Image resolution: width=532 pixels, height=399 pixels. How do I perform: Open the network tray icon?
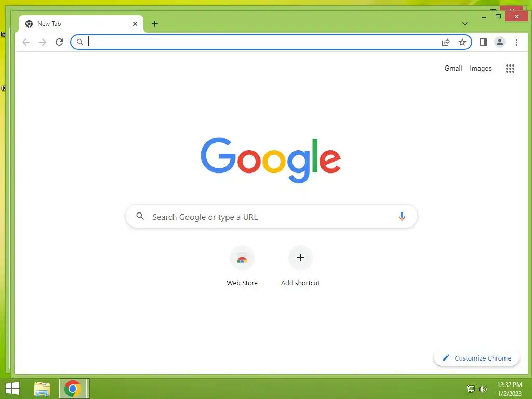(471, 389)
